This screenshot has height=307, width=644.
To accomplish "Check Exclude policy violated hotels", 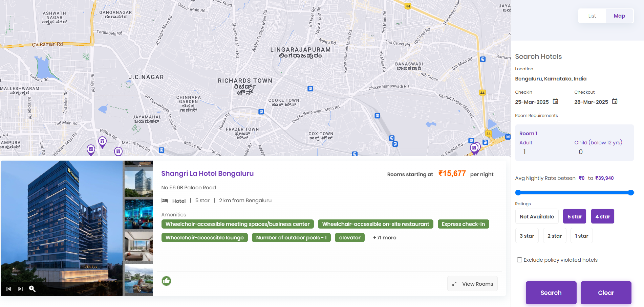I will [x=519, y=260].
